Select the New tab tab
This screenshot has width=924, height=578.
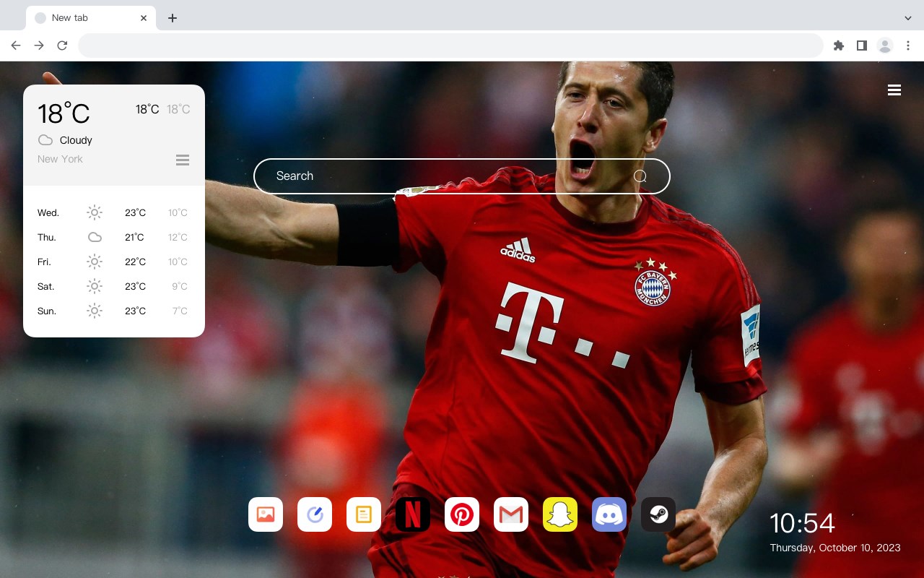coord(91,18)
